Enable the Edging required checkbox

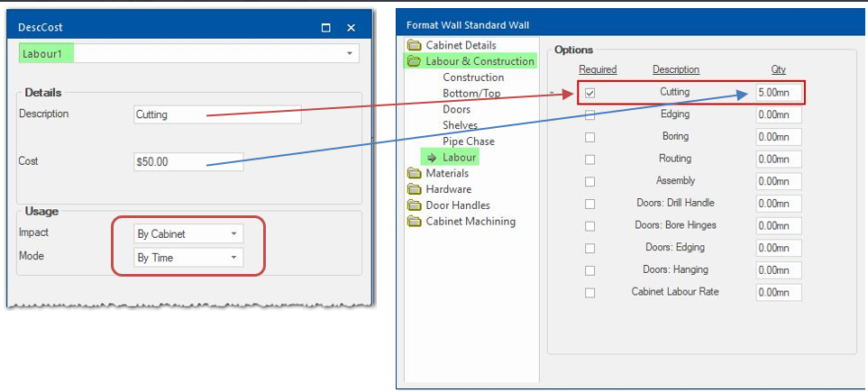(589, 114)
